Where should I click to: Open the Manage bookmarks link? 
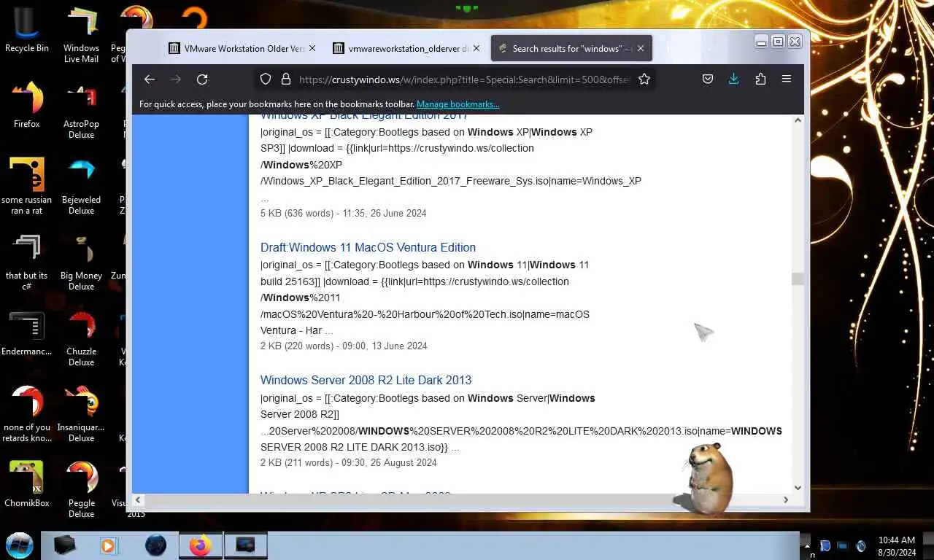point(458,104)
